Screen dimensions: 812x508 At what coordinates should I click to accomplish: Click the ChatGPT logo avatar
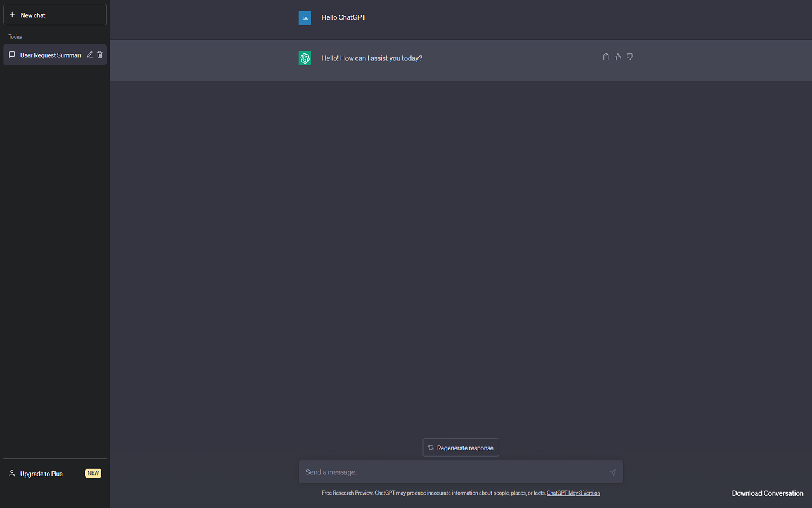click(305, 58)
